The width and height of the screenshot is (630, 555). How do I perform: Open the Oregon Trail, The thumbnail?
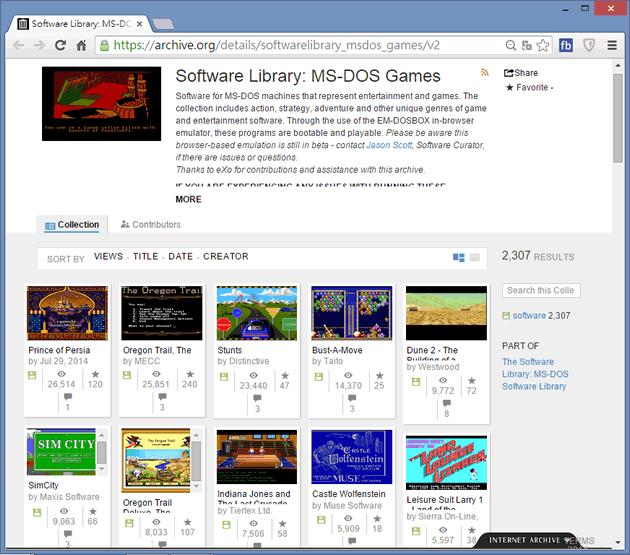pos(162,313)
